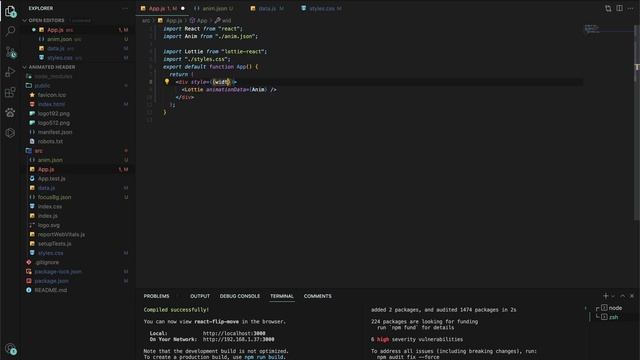
Task: Click the compare changes icon in editor toolbar
Action: pos(608,8)
